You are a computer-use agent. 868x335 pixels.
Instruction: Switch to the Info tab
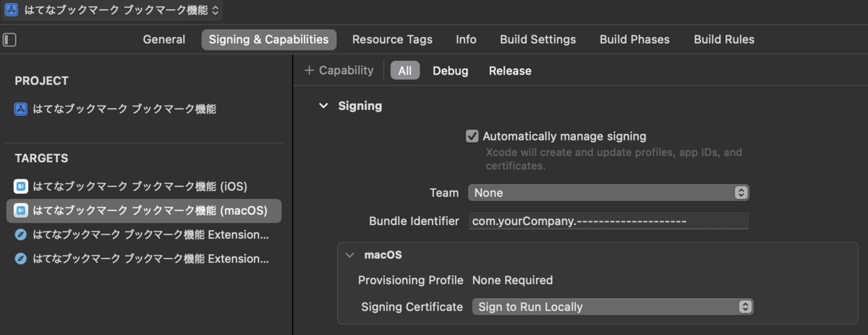click(466, 40)
